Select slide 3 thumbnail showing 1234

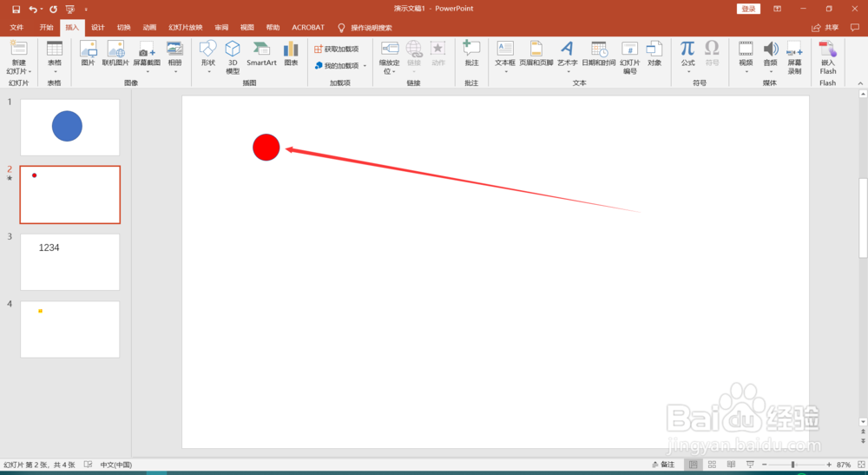click(x=69, y=262)
